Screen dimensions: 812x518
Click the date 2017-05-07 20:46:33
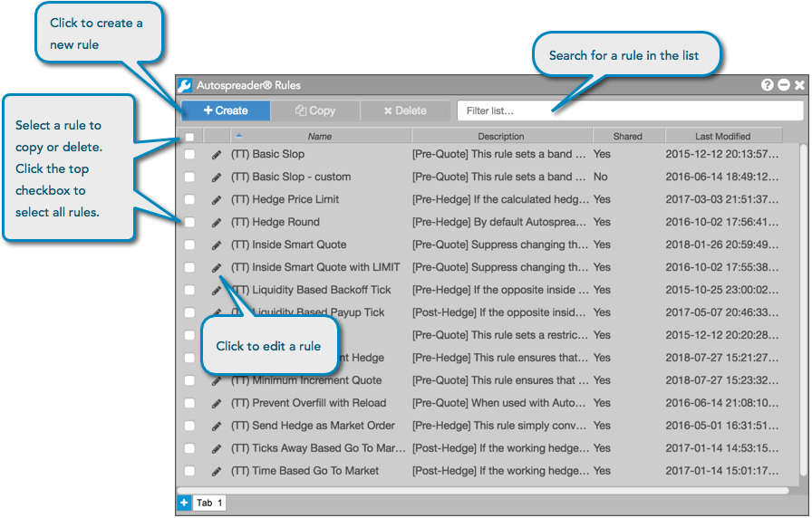click(x=722, y=312)
